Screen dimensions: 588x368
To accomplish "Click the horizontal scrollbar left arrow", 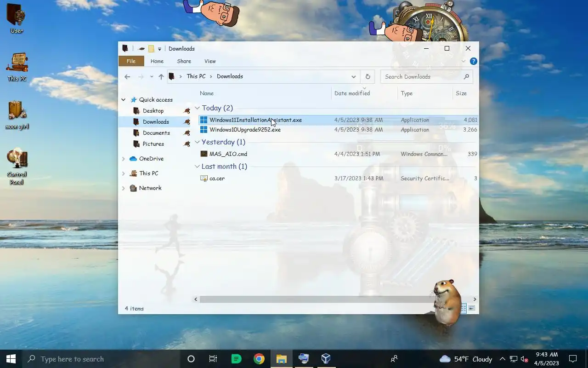I will pos(196,299).
